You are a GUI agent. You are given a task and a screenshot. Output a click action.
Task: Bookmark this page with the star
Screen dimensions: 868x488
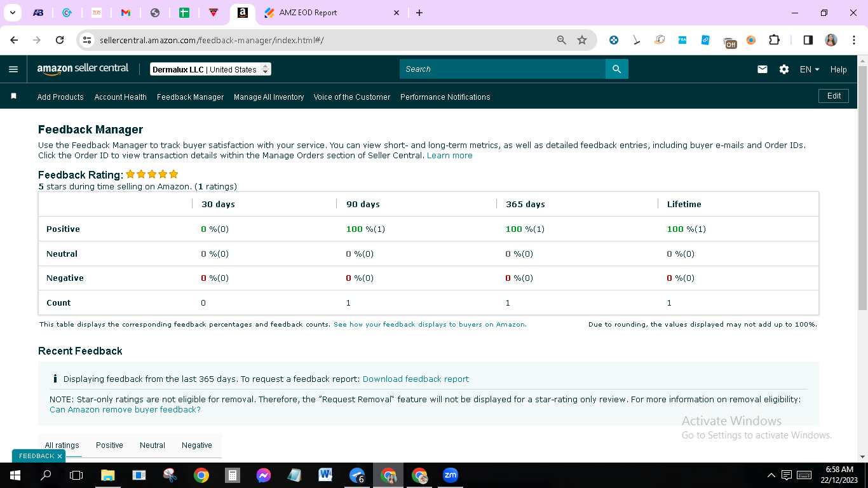tap(582, 40)
